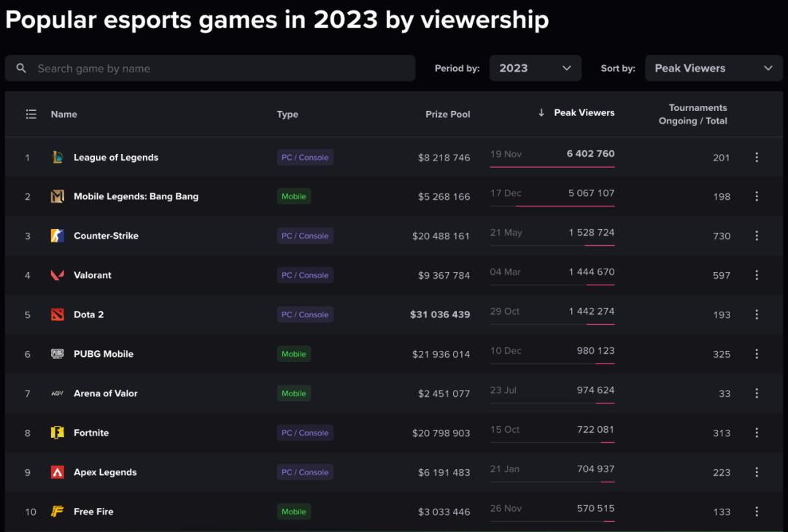
Task: Click the Counter-Strike game icon
Action: [58, 236]
